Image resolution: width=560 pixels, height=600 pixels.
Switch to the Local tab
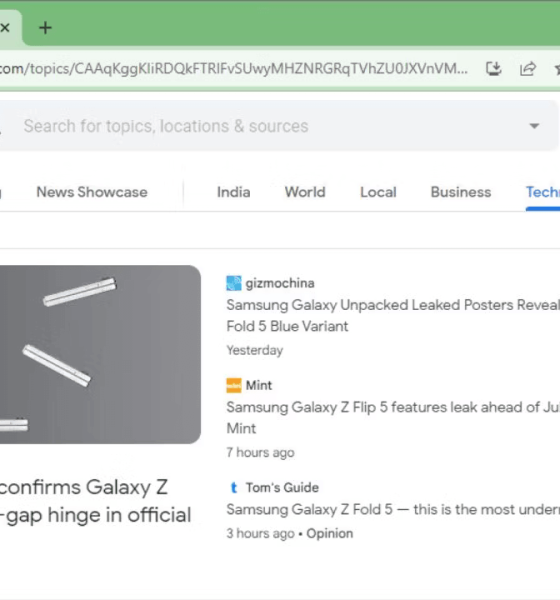378,192
